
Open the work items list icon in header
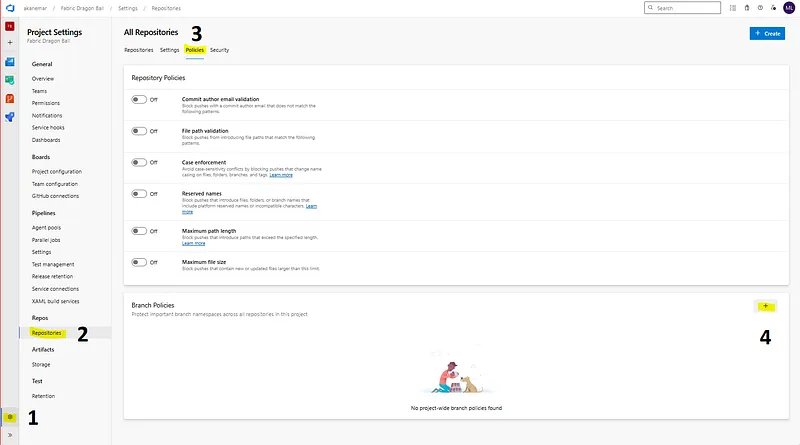(733, 8)
